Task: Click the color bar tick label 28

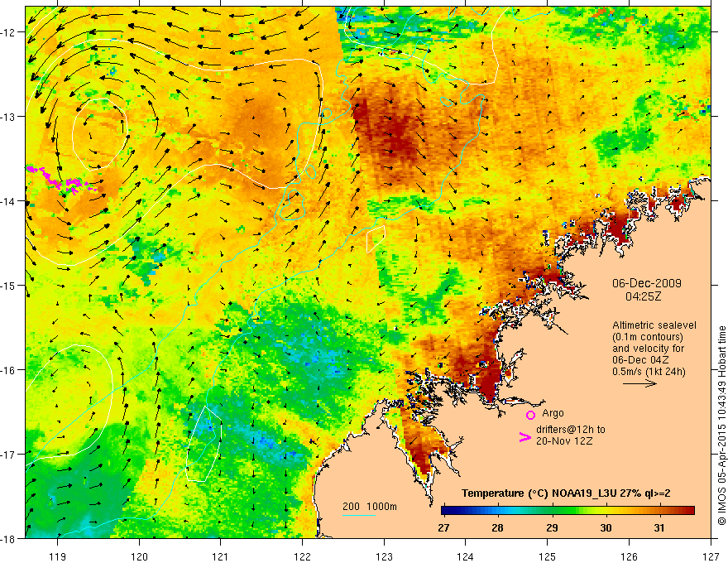Action: coord(497,527)
